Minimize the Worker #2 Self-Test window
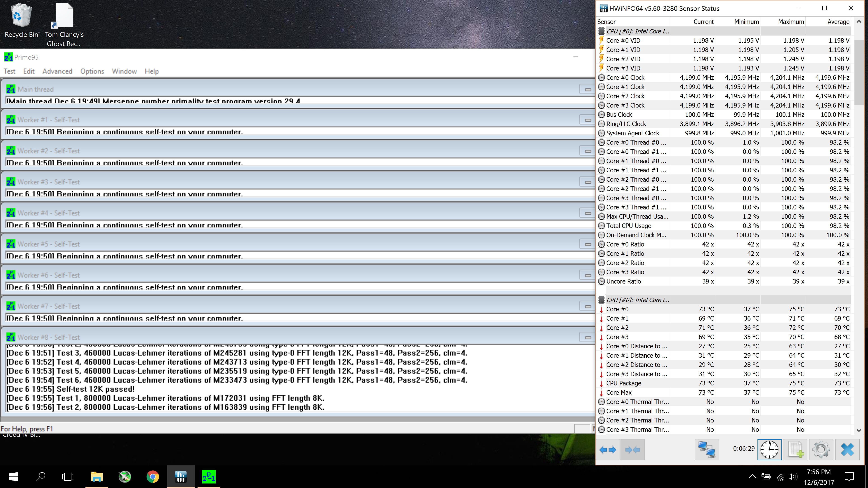 click(x=588, y=151)
